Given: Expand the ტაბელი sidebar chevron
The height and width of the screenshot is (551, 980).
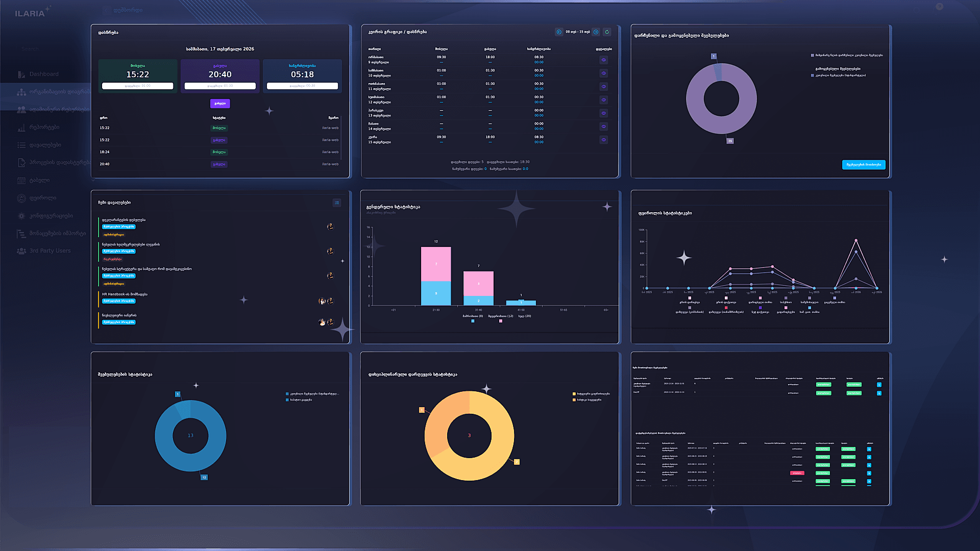Looking at the screenshot, I should [x=93, y=181].
